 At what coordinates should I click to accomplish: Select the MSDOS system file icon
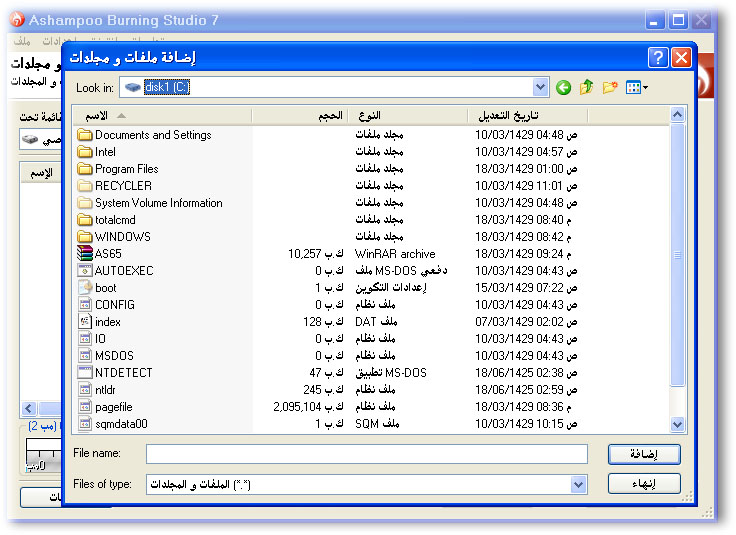[x=84, y=355]
